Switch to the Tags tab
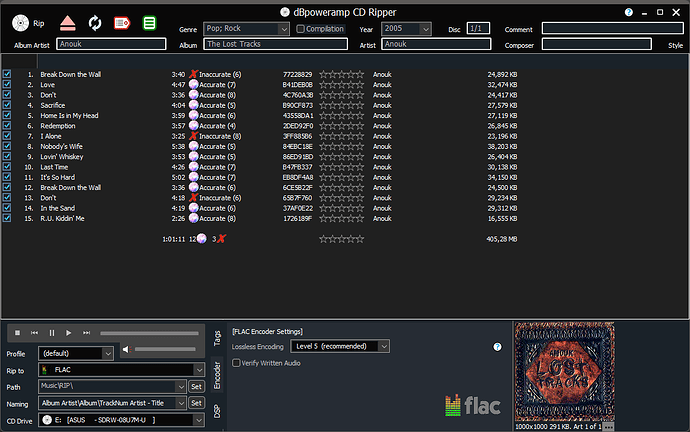The image size is (690, 432). [x=217, y=338]
